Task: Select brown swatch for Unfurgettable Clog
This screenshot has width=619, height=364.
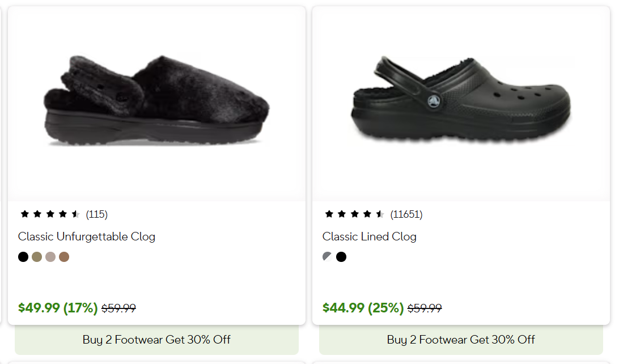Action: point(64,257)
